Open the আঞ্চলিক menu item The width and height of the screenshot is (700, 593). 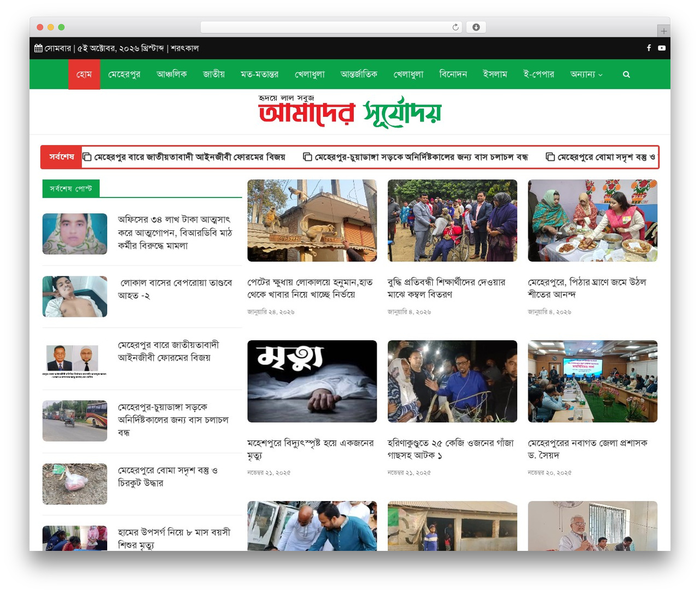point(172,74)
